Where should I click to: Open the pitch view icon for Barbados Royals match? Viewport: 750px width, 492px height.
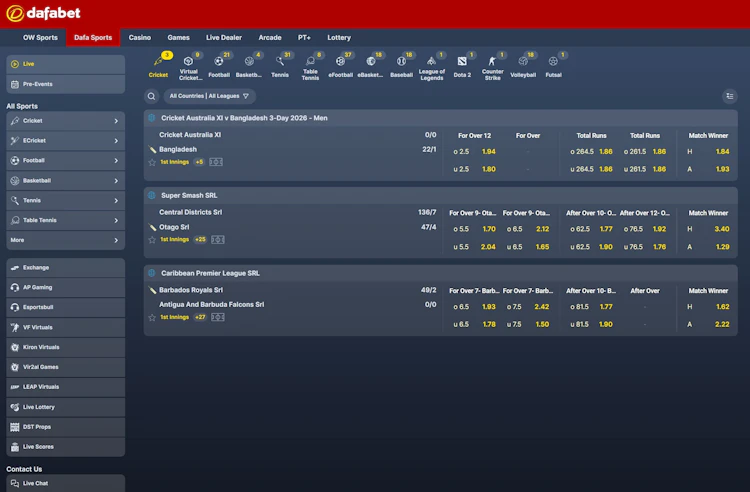click(218, 317)
